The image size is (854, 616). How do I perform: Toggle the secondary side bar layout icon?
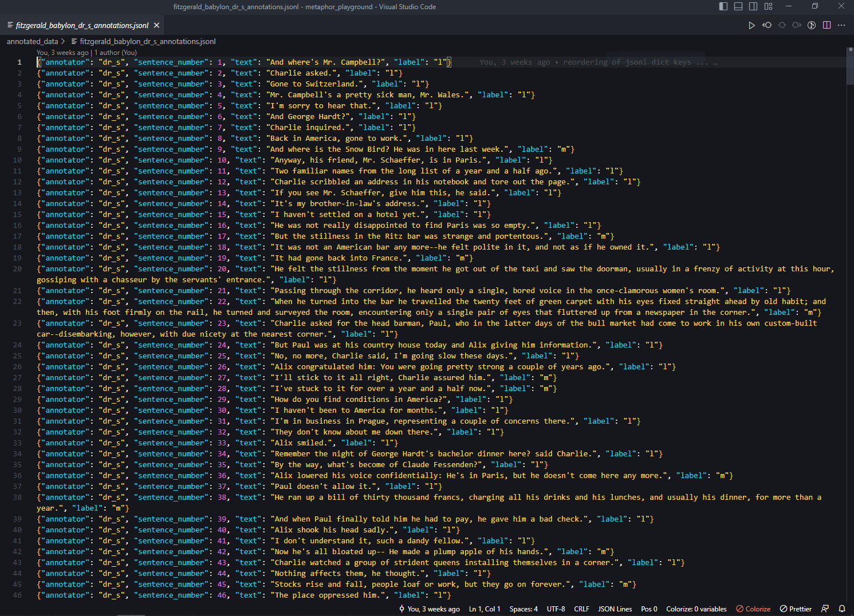pyautogui.click(x=753, y=6)
